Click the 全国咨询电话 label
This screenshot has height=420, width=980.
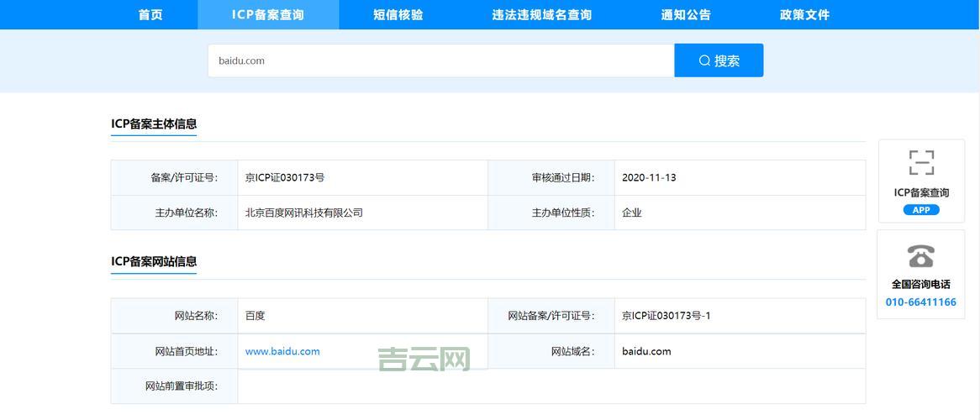tap(920, 285)
